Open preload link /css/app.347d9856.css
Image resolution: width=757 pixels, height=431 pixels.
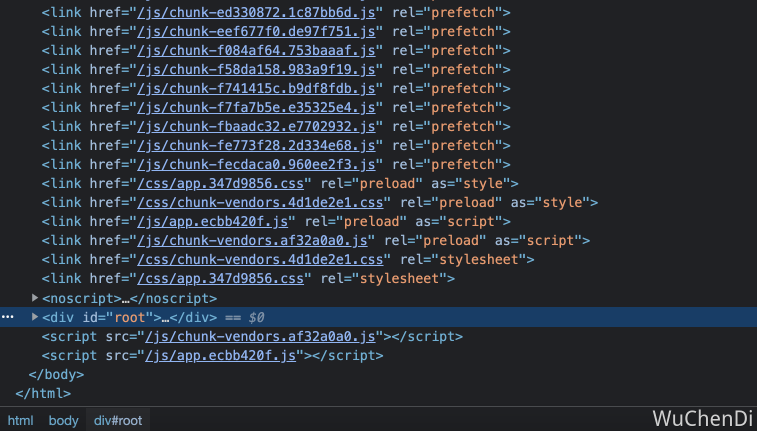[221, 183]
